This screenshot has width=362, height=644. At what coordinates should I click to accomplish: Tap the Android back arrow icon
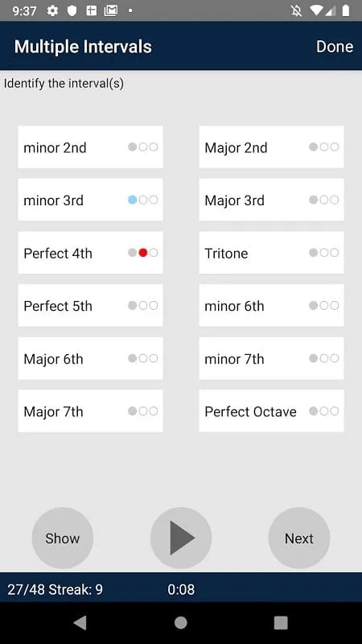(x=80, y=623)
